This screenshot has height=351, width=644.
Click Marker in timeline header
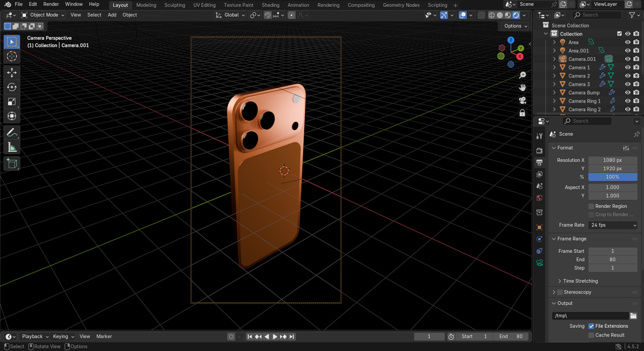(x=104, y=337)
